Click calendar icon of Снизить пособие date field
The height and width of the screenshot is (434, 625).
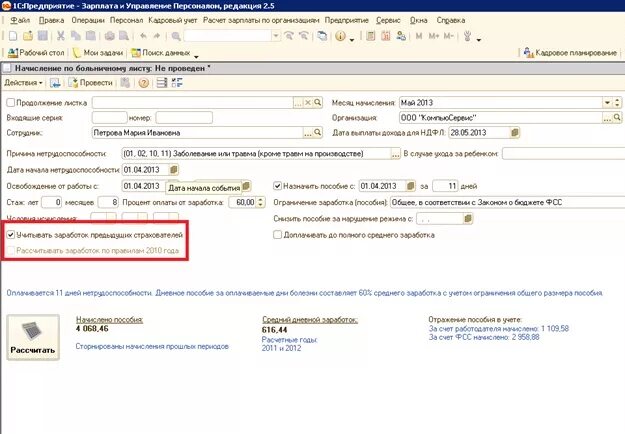pyautogui.click(x=468, y=218)
